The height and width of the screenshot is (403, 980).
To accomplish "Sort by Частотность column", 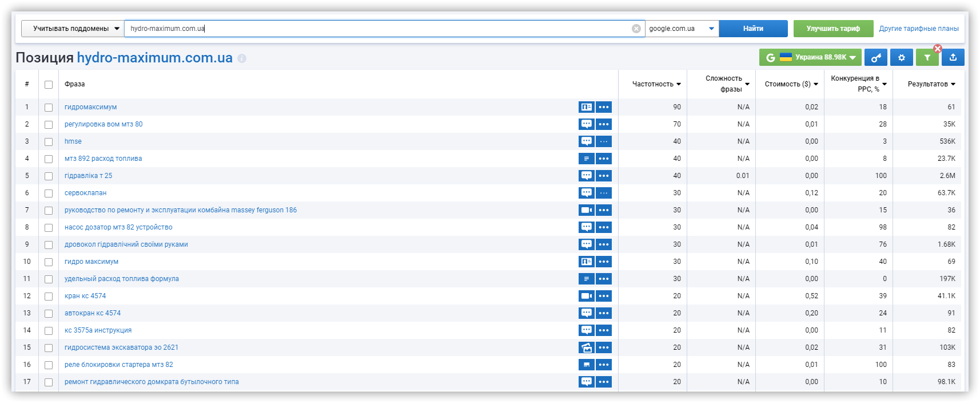I will point(656,84).
